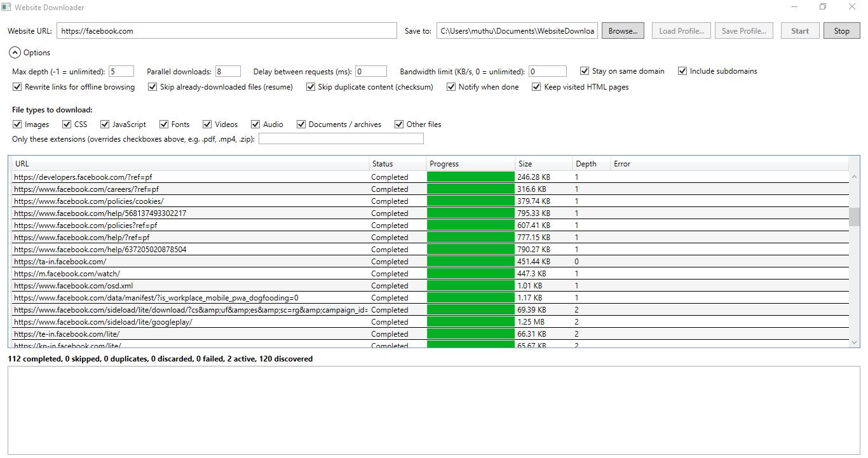Viewport: 868px width, 458px height.
Task: Sort by the URL column header
Action: point(190,164)
